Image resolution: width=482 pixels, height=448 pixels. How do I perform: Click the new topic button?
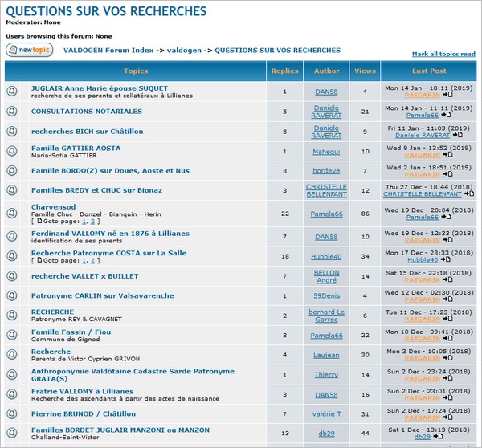pyautogui.click(x=30, y=50)
